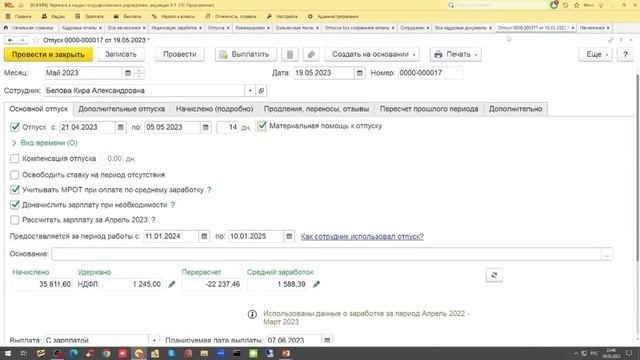Toggle Материальная помощь к отпуску checkbox
This screenshot has height=360, width=640.
262,126
